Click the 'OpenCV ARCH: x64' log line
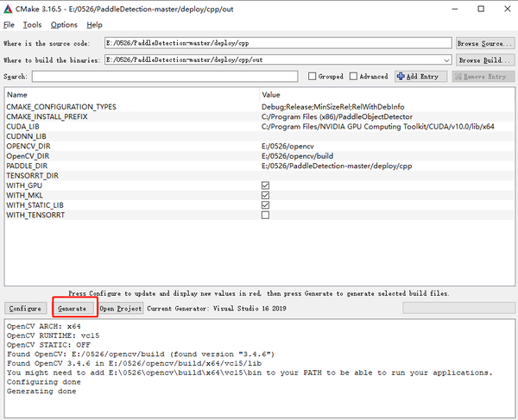 pyautogui.click(x=44, y=327)
